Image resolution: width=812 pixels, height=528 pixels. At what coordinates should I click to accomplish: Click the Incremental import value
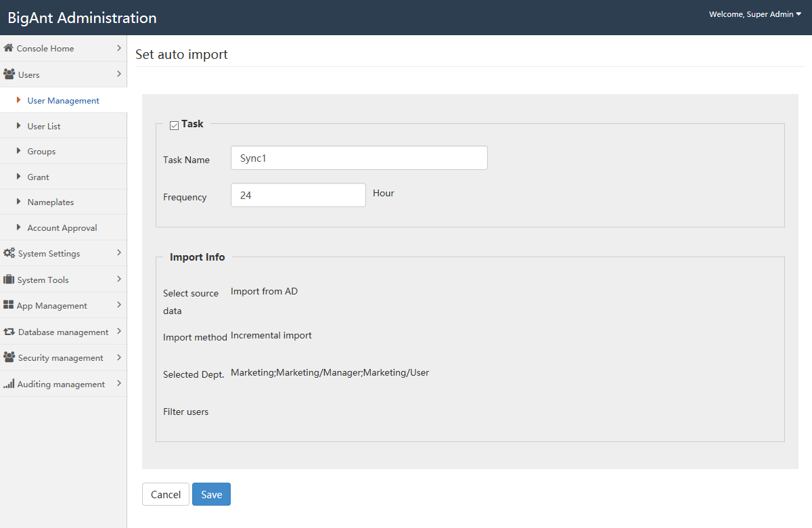(x=271, y=335)
